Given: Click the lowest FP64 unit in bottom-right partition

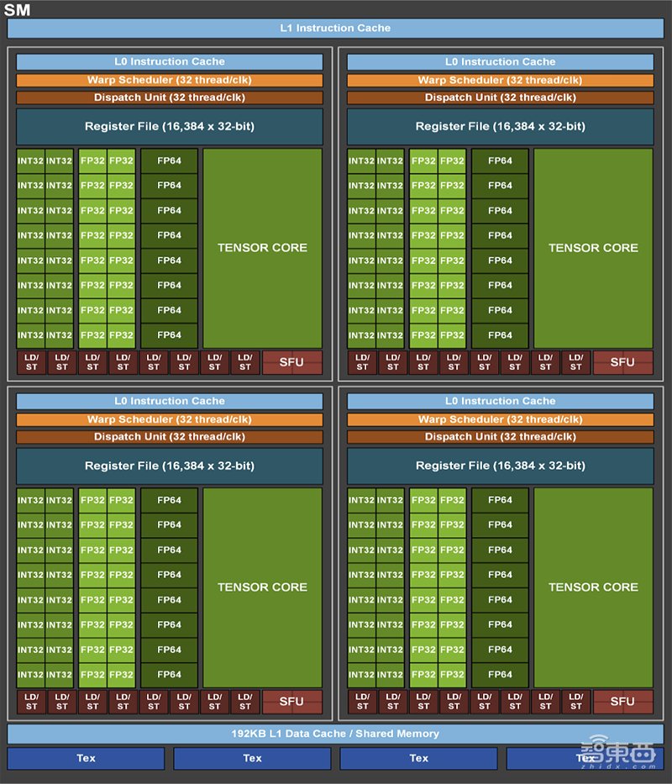Looking at the screenshot, I should click(x=500, y=674).
